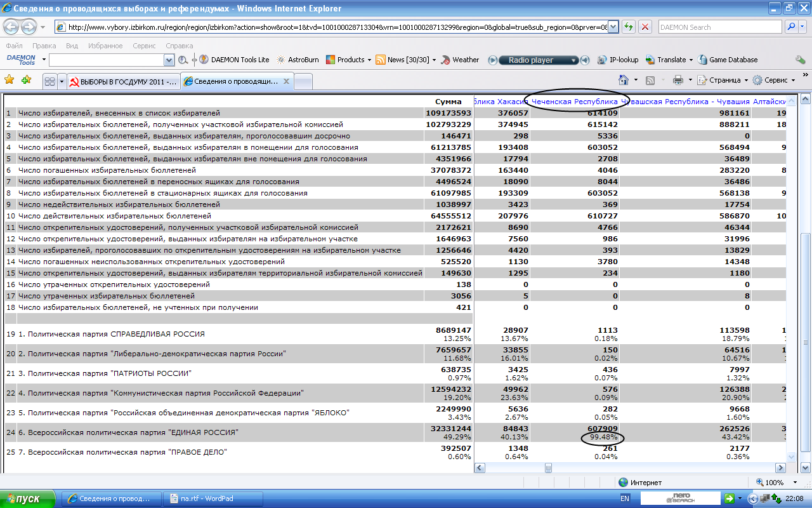Screen dimensions: 812x508
Task: Click the Weather toolbar button
Action: coord(460,60)
